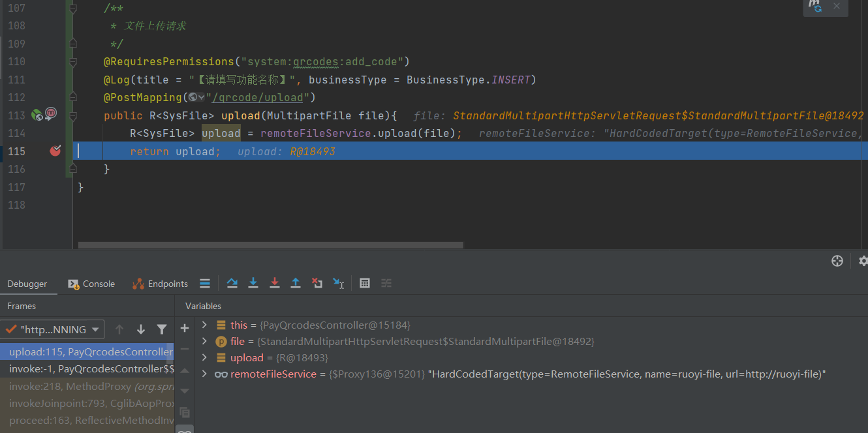Image resolution: width=868 pixels, height=433 pixels.
Task: Click the editor horizontal scrollbar
Action: (270, 246)
